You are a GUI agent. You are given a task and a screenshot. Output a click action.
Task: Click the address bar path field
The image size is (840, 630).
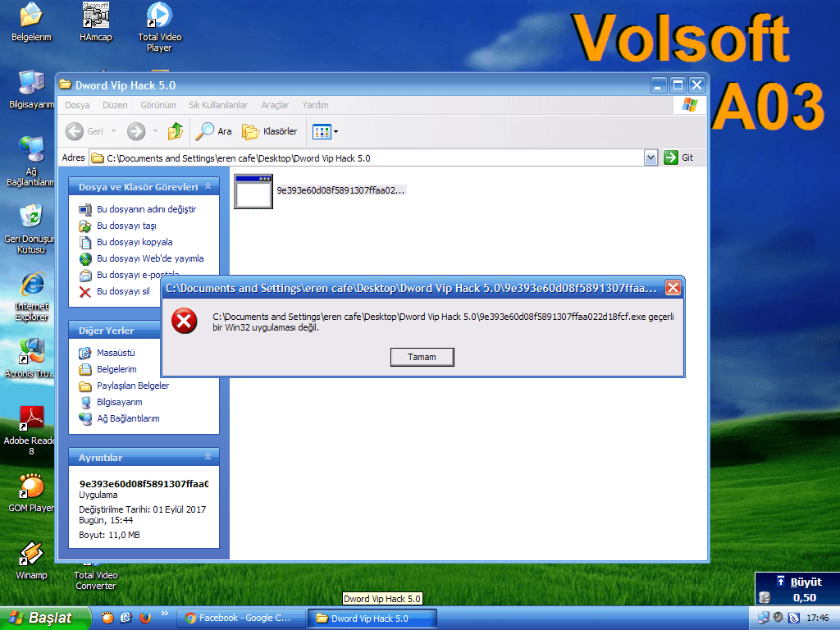coord(367,158)
